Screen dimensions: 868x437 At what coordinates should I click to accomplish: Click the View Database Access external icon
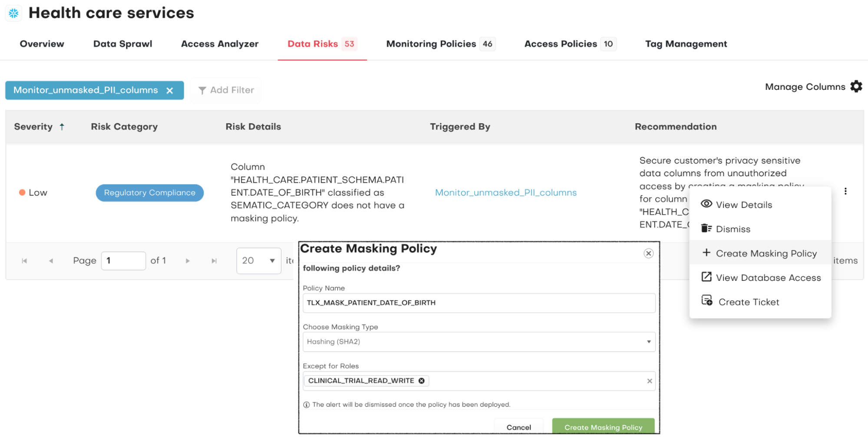706,277
